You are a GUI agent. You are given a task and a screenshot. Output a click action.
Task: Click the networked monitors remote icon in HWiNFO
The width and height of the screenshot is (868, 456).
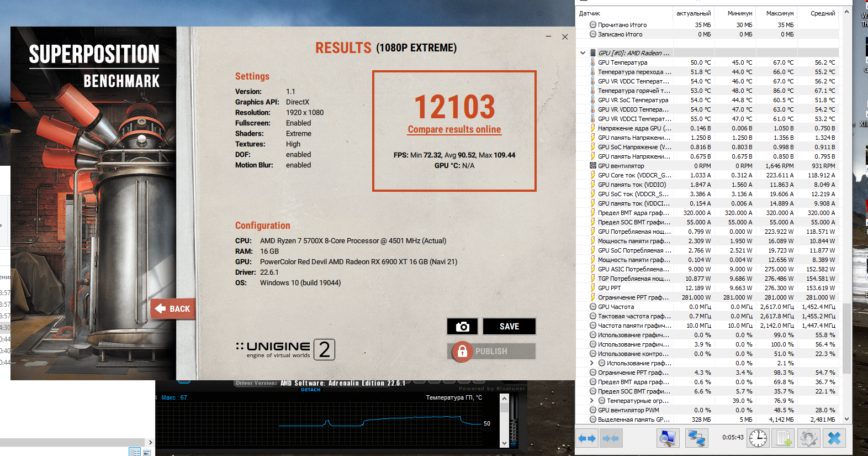click(696, 438)
